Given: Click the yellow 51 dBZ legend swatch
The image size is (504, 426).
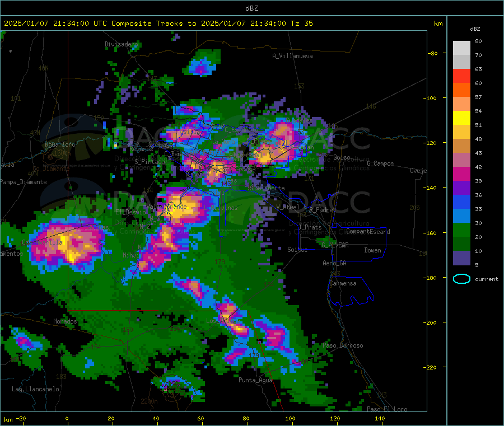Looking at the screenshot, I should (x=461, y=118).
